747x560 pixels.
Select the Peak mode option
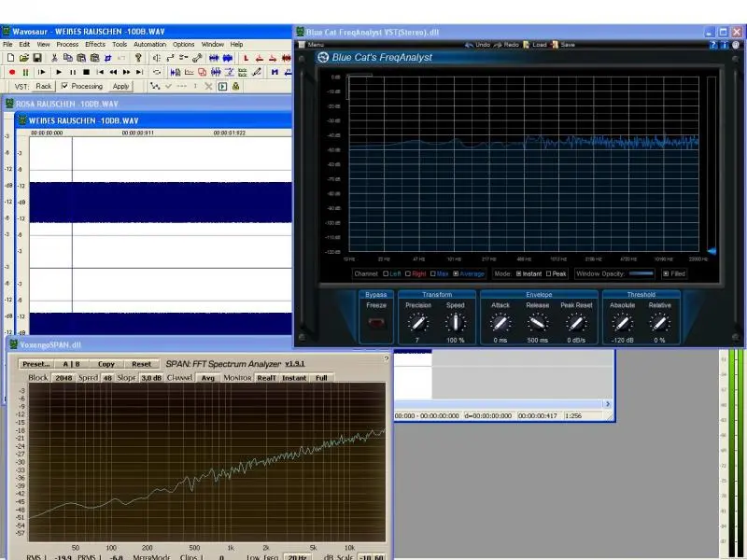click(x=549, y=274)
